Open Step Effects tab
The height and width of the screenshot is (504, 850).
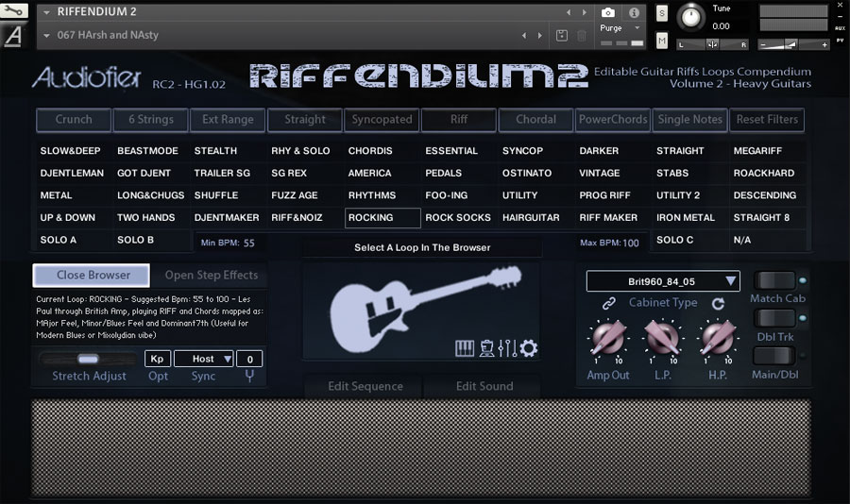[212, 276]
